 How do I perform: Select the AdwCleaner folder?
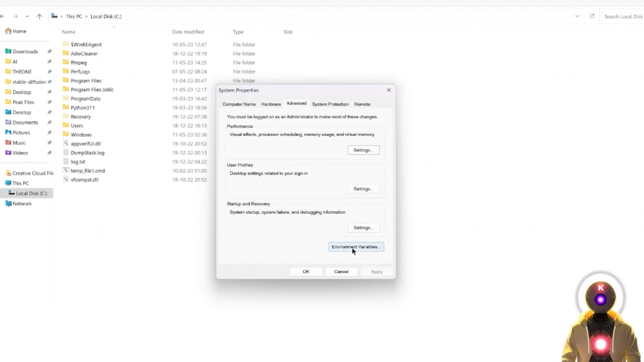[84, 53]
